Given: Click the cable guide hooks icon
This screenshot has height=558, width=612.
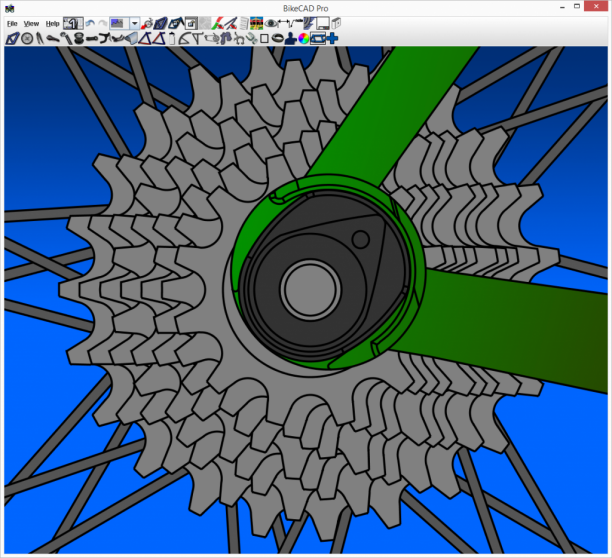Looking at the screenshot, I should point(239,39).
